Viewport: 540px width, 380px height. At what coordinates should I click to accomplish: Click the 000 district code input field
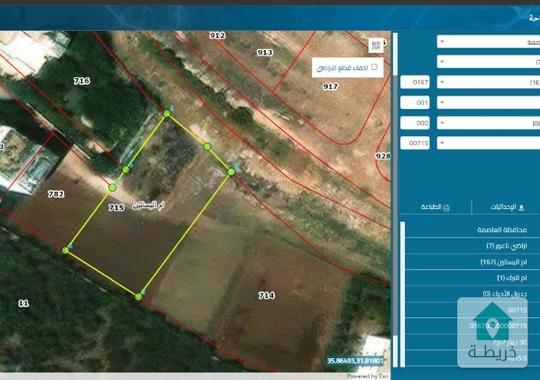click(x=415, y=123)
